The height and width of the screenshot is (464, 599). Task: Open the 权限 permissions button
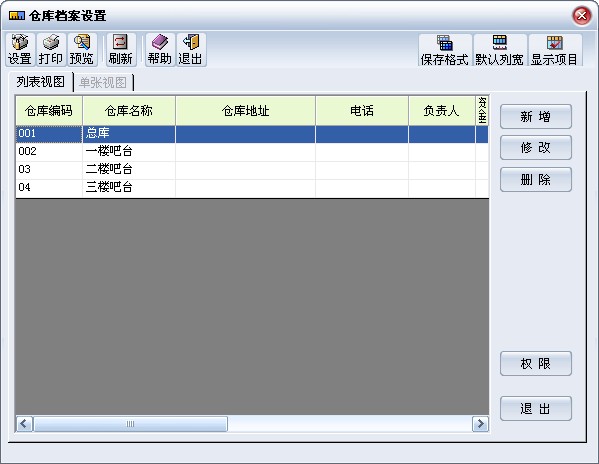tap(536, 364)
